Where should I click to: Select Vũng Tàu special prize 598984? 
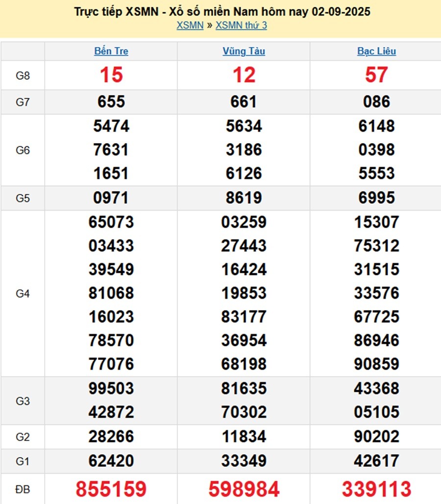coord(244,489)
